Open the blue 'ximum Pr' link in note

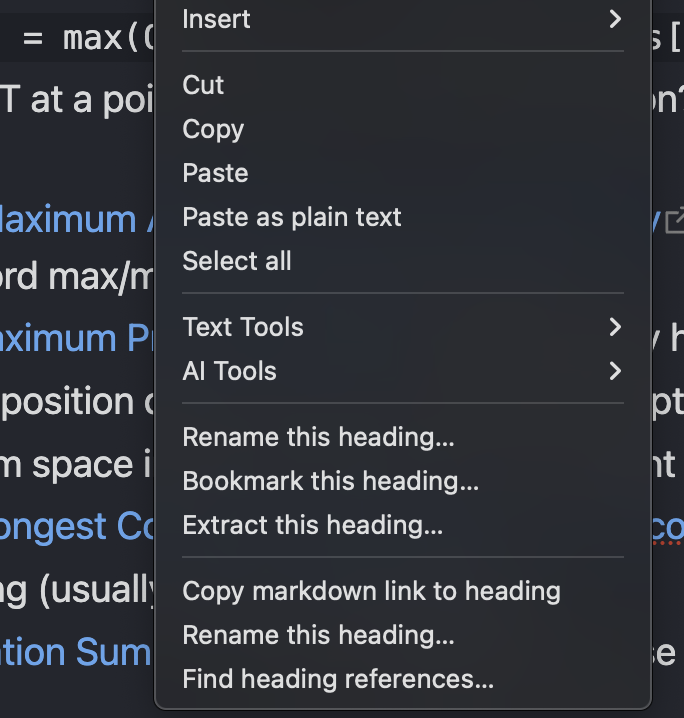click(76, 338)
